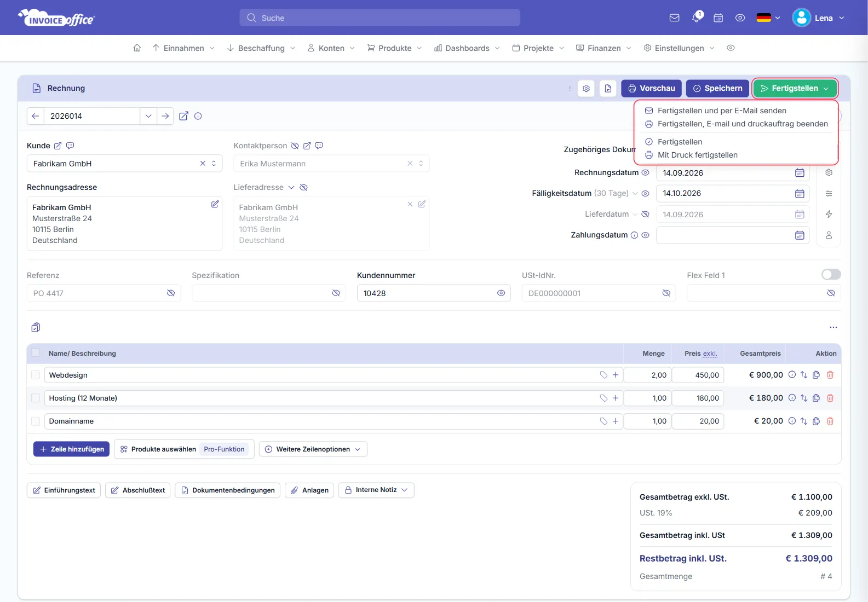868x602 pixels.
Task: Click the Vorschau button
Action: (x=651, y=88)
